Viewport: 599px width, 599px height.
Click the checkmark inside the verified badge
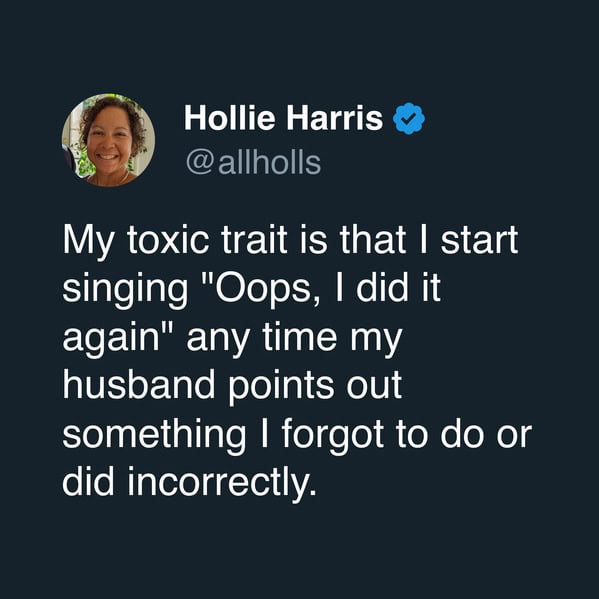coord(409,119)
